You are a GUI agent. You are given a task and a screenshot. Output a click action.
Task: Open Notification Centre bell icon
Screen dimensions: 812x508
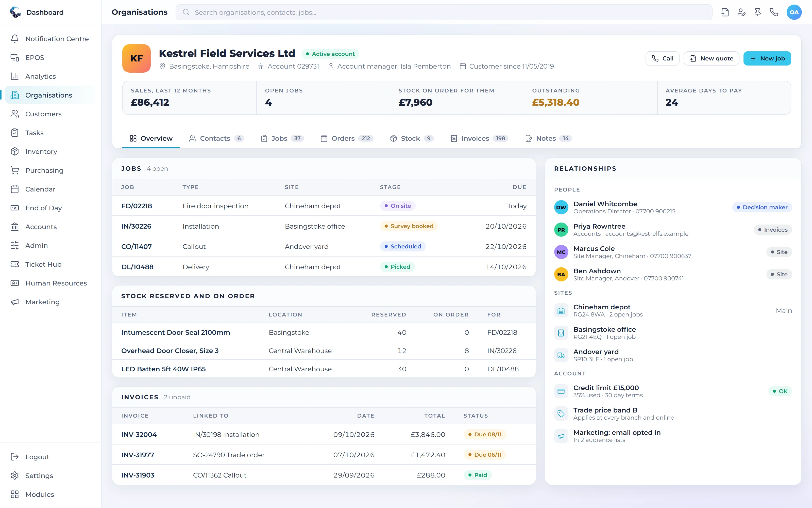click(x=15, y=39)
